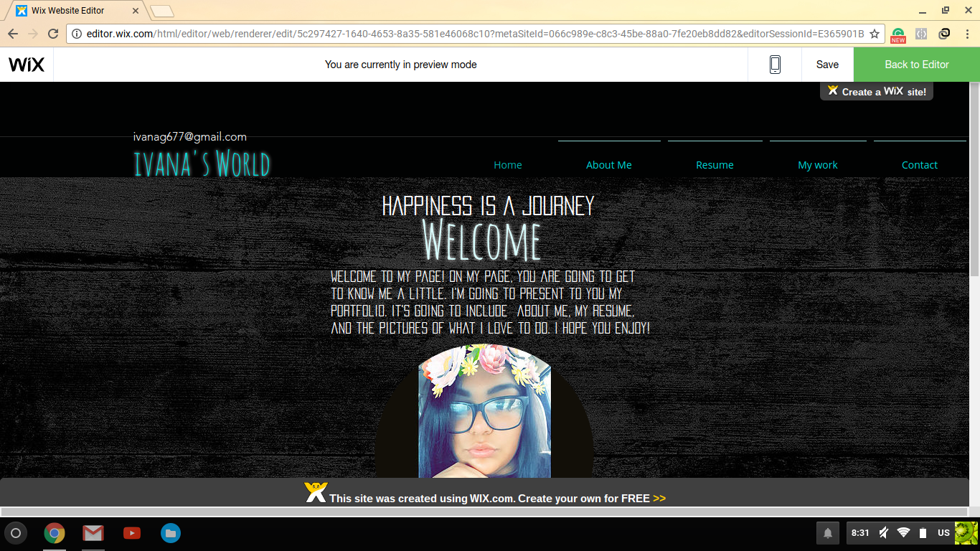980x551 pixels.
Task: Launch YouTube from the shelf
Action: click(131, 533)
